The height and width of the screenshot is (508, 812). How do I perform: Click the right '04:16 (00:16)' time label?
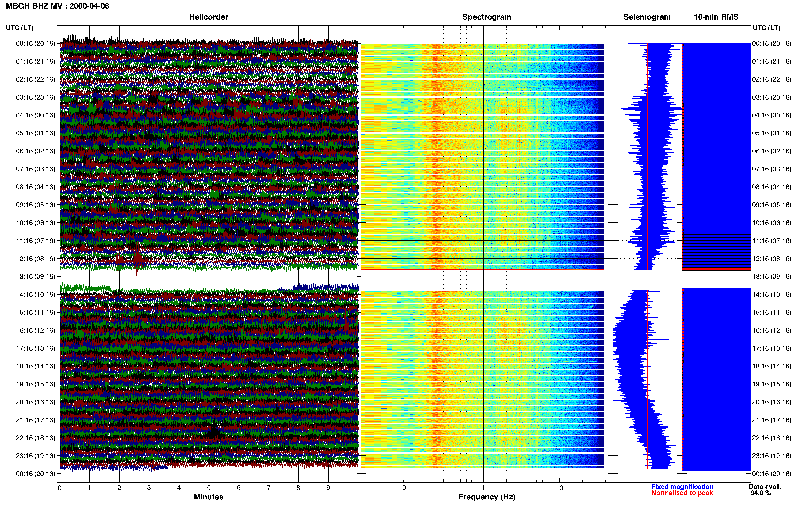772,115
